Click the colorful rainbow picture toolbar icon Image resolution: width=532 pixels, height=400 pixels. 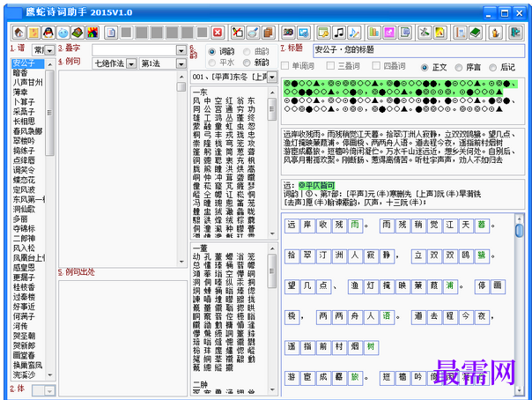[x=92, y=33]
